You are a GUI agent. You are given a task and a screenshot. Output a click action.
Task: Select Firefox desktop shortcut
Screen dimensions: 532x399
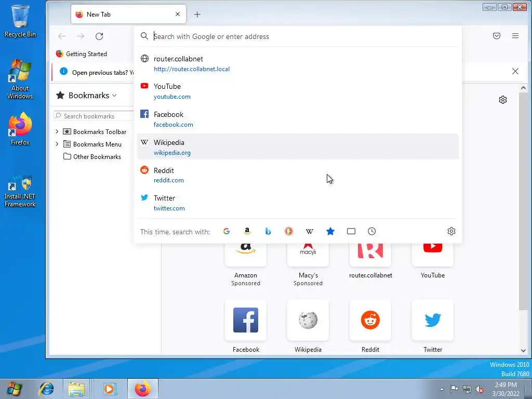20,129
